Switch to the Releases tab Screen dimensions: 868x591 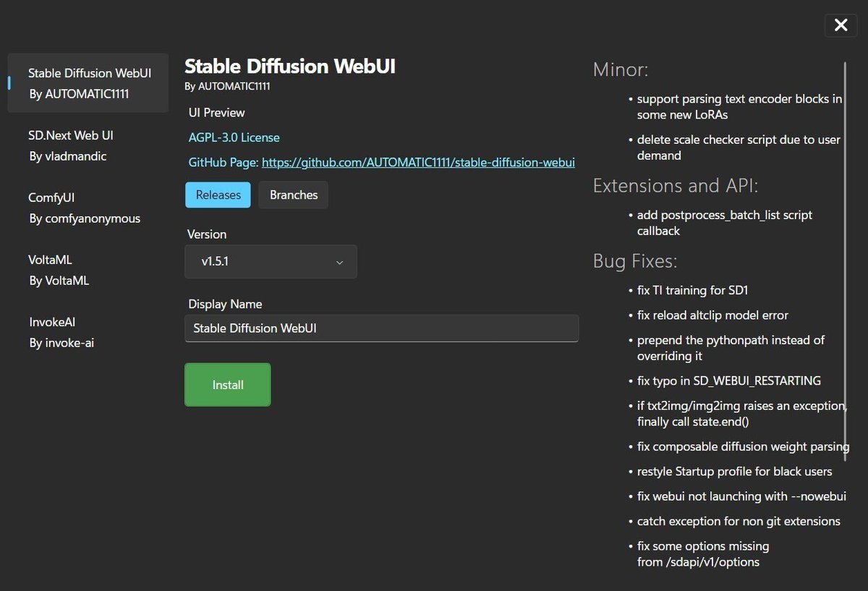pyautogui.click(x=218, y=195)
